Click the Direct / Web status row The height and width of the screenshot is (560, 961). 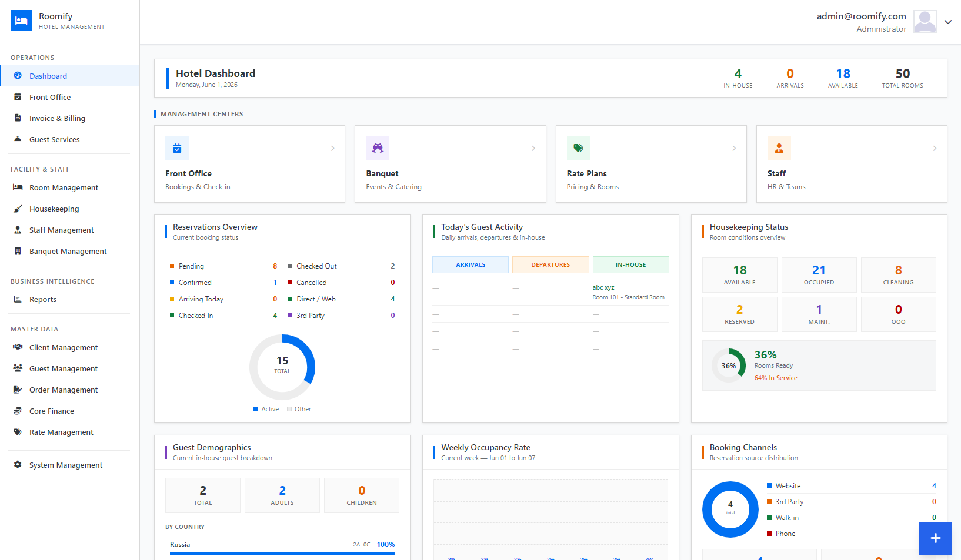[341, 299]
